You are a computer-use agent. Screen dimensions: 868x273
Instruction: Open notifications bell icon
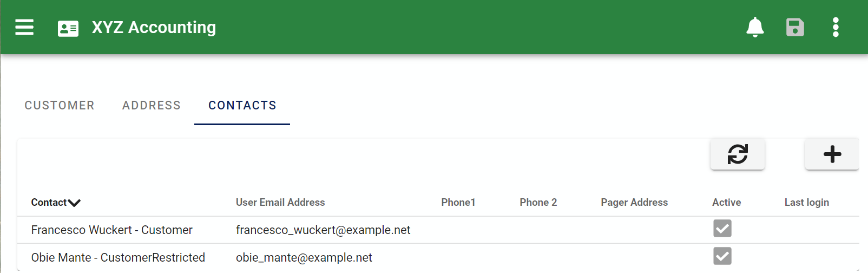coord(755,27)
